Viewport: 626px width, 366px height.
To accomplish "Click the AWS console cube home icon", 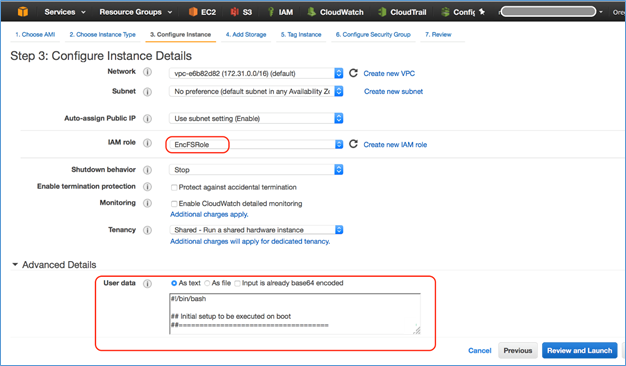I will (x=23, y=12).
